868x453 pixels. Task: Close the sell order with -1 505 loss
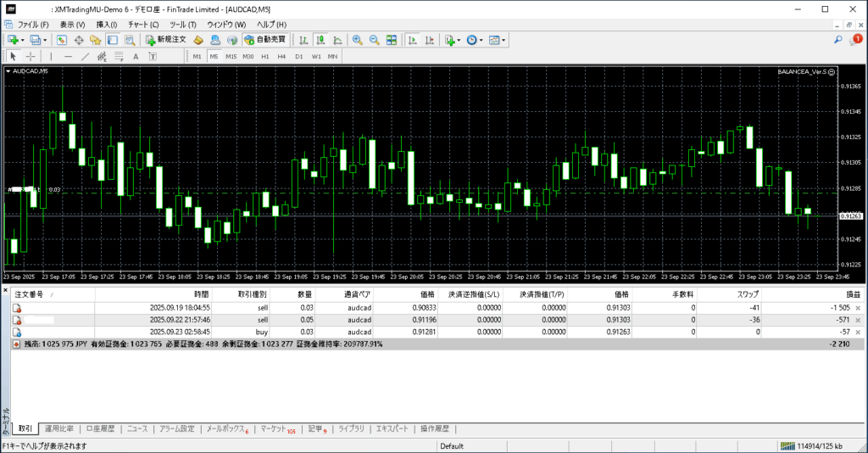point(858,308)
